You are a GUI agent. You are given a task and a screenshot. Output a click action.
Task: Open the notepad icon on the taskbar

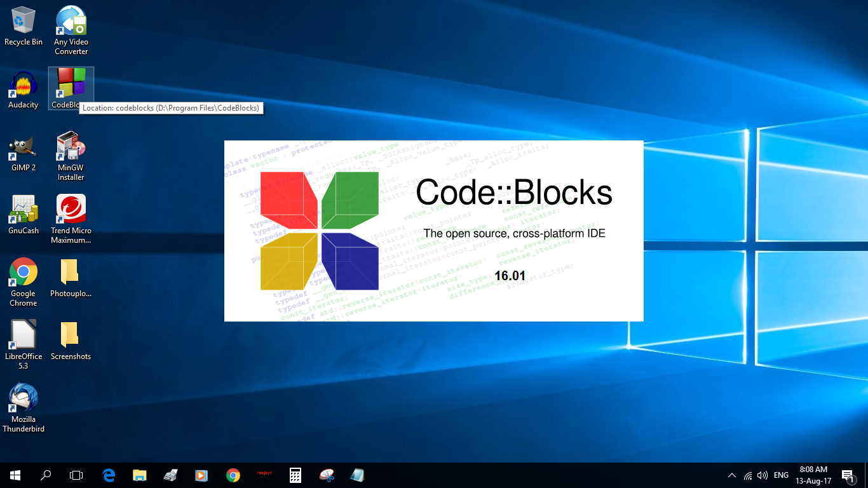(x=357, y=475)
